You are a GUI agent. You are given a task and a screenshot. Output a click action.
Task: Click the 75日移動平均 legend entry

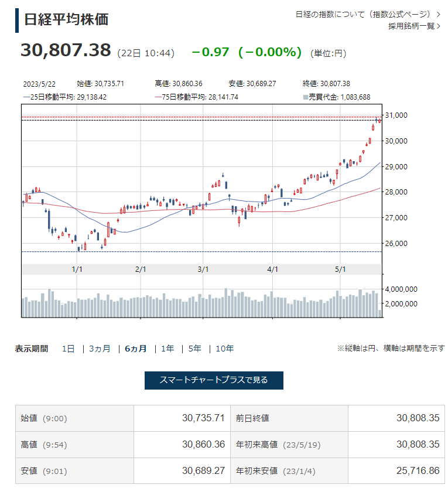(196, 97)
